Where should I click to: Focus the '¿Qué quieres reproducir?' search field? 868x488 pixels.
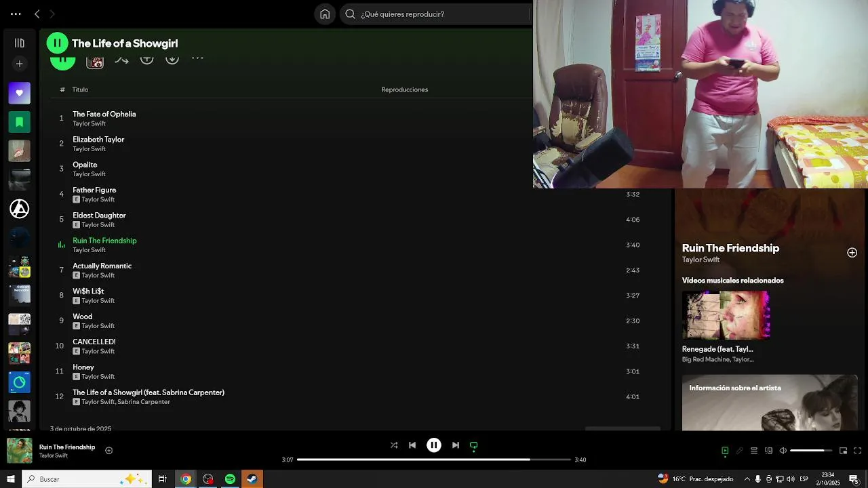click(x=435, y=14)
